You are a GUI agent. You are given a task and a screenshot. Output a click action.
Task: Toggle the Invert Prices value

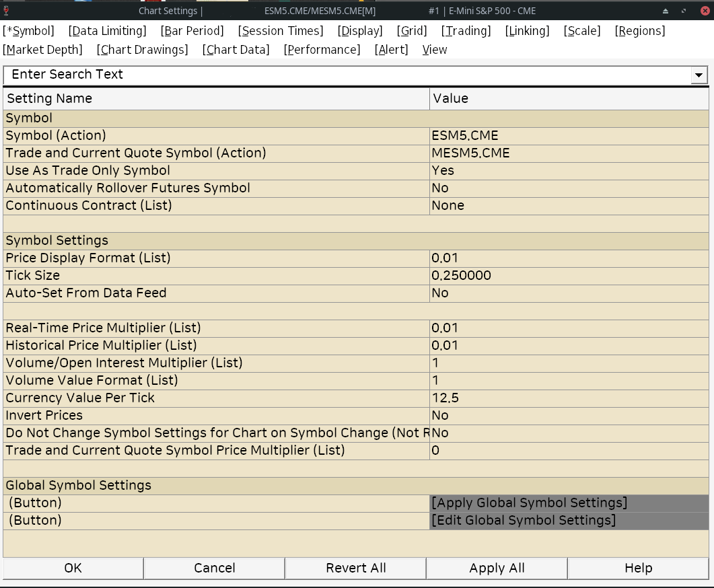pos(569,416)
